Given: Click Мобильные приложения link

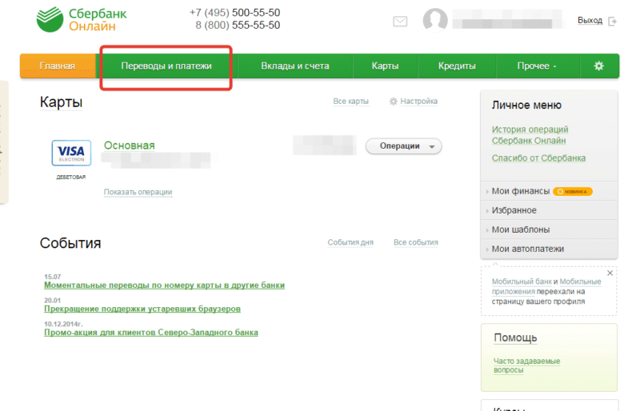Looking at the screenshot, I should pyautogui.click(x=546, y=287).
